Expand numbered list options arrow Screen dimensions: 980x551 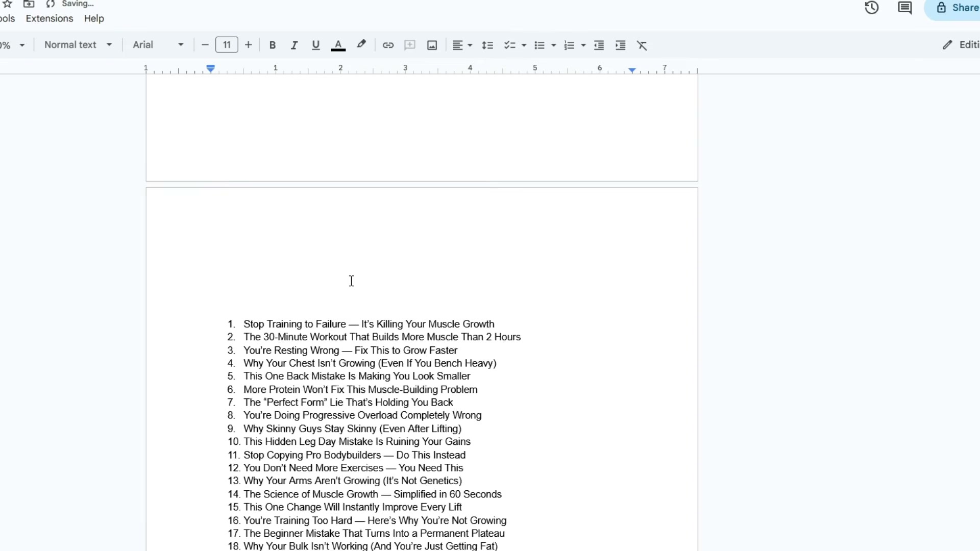(x=583, y=45)
